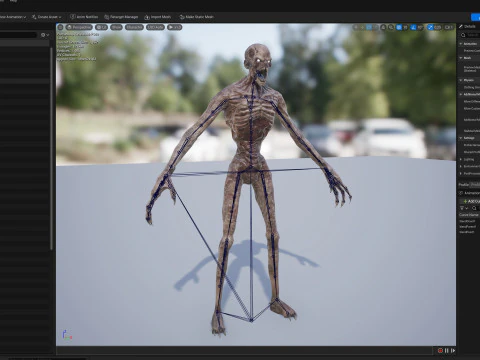Screen dimensions: 480x360
Task: Open the Lit view mode dropdown
Action: coord(102,27)
